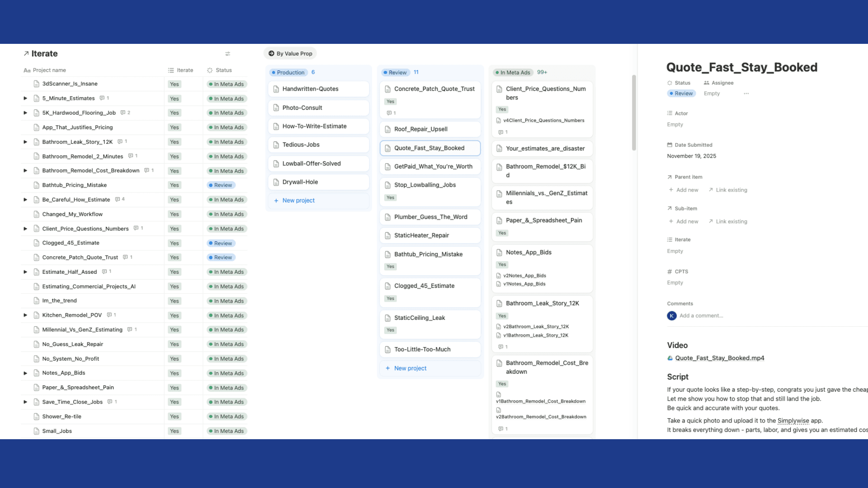Click the Google Drive icon next to Quote_Fast_Stay_Booked.mp4

click(x=670, y=358)
